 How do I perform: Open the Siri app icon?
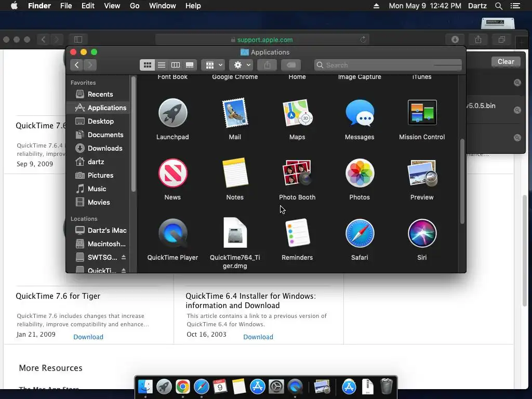(422, 233)
